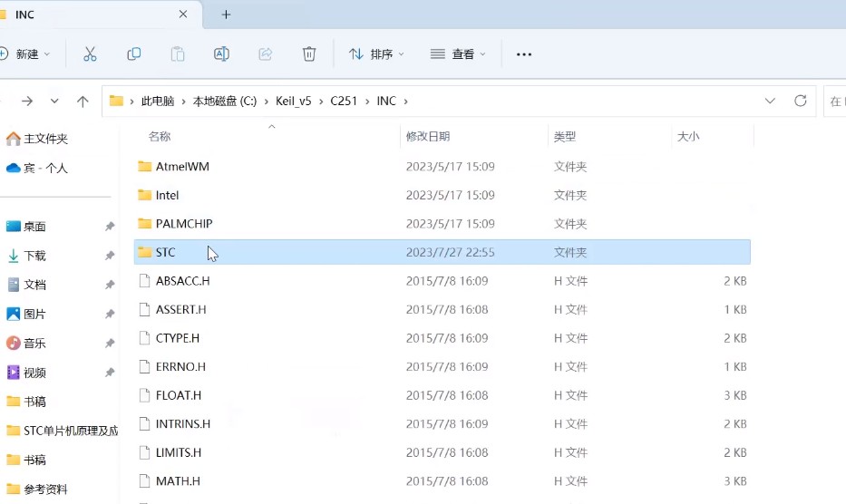Open Videos (视频) in sidebar
The height and width of the screenshot is (504, 846).
pos(26,373)
